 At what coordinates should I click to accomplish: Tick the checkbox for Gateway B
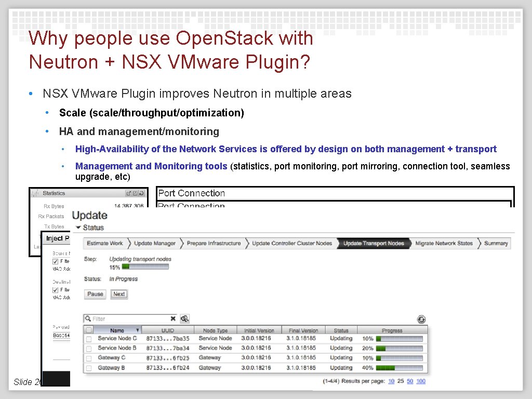(x=89, y=368)
